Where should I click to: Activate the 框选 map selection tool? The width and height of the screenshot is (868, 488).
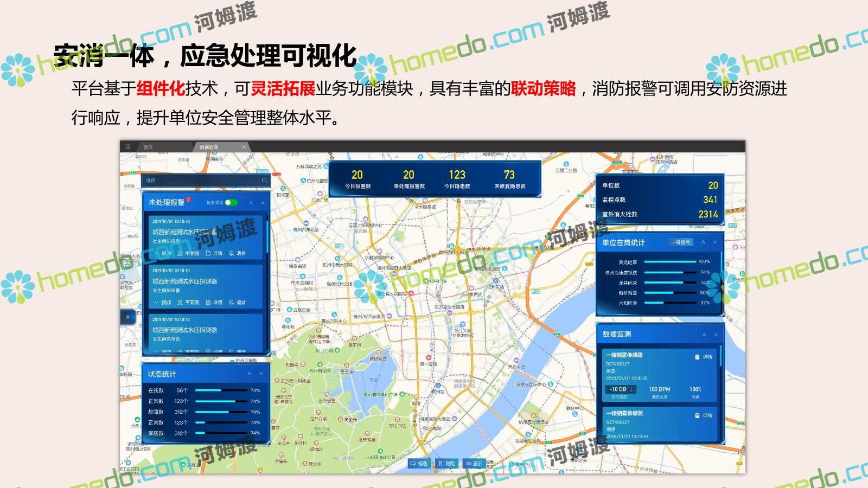click(419, 464)
